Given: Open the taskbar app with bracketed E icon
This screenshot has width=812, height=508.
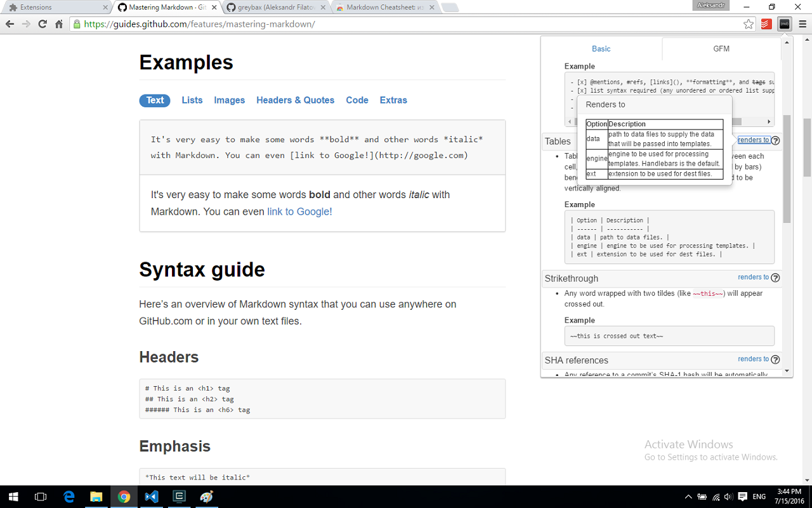Looking at the screenshot, I should [179, 497].
